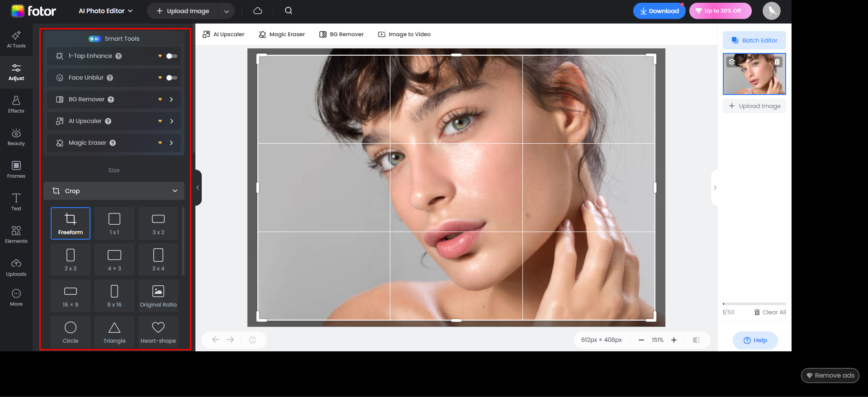Show help for 1-Tap Enhance
The width and height of the screenshot is (868, 397).
tap(119, 56)
